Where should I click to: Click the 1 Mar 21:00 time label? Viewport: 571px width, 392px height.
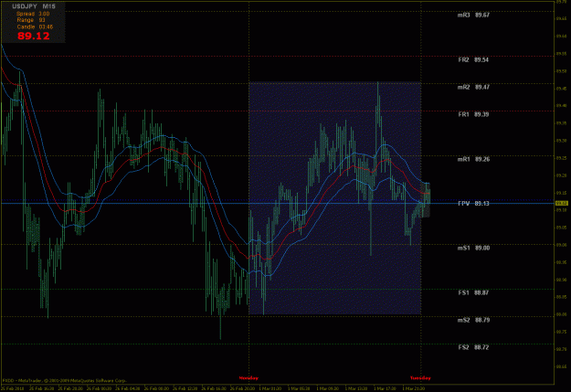[x=414, y=388]
